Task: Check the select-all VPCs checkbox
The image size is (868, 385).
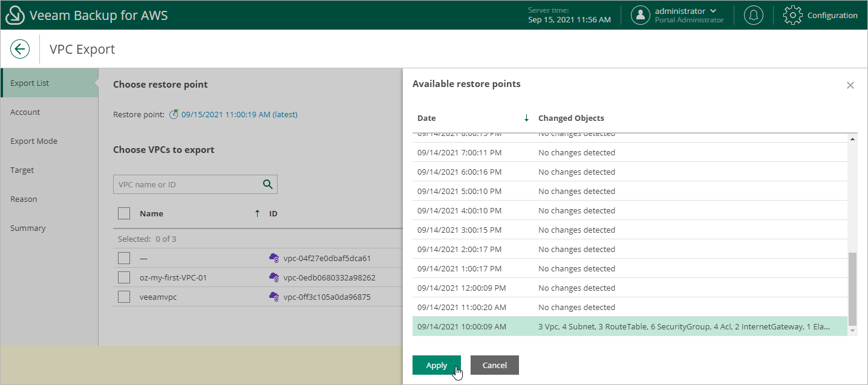Action: pos(123,213)
